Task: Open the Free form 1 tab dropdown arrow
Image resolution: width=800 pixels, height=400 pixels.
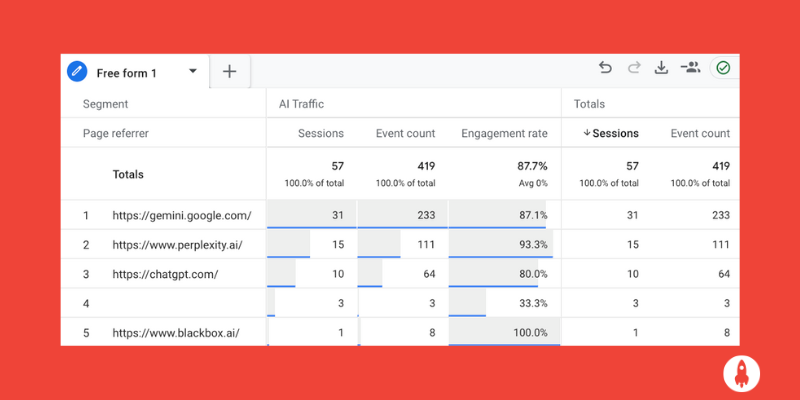Action: point(193,71)
